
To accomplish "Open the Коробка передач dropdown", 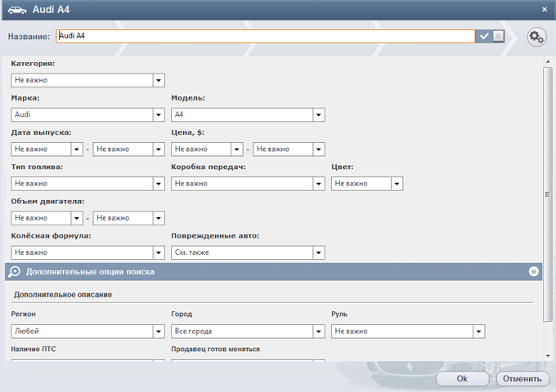I will pyautogui.click(x=248, y=184).
